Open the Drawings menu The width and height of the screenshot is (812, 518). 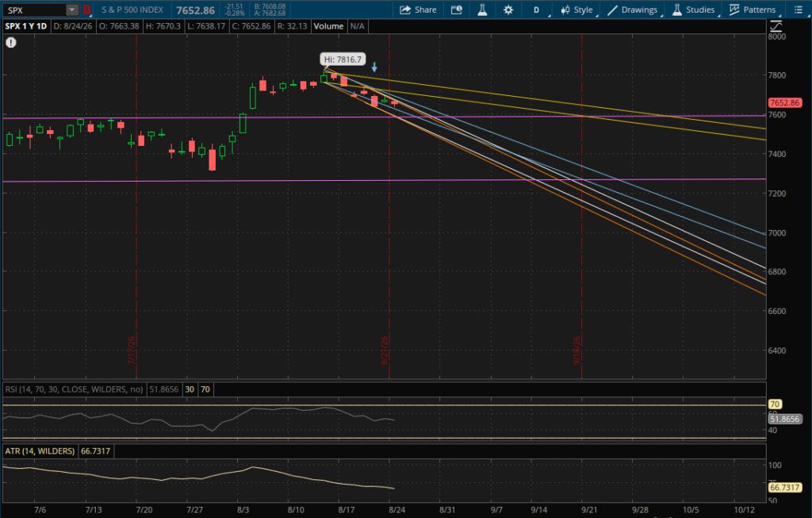633,10
